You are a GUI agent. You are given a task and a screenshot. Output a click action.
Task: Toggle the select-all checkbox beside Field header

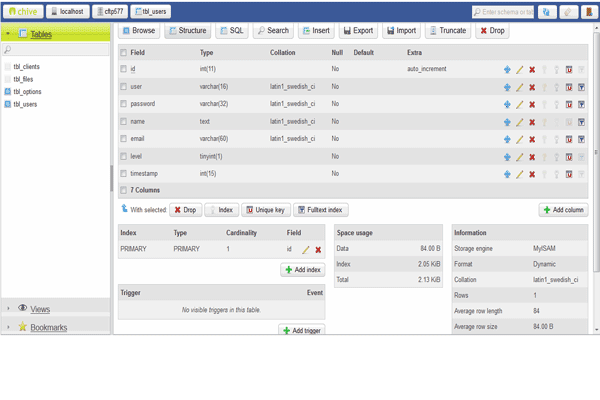(x=124, y=52)
